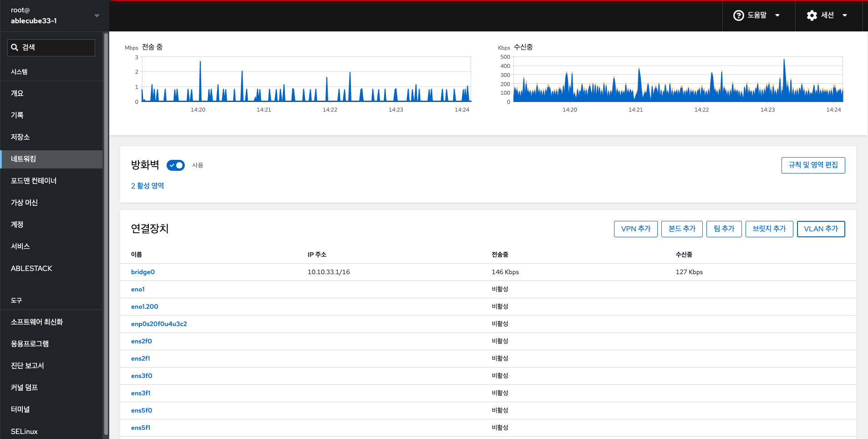This screenshot has width=868, height=439.
Task: Click the search magnifier icon
Action: coord(15,47)
